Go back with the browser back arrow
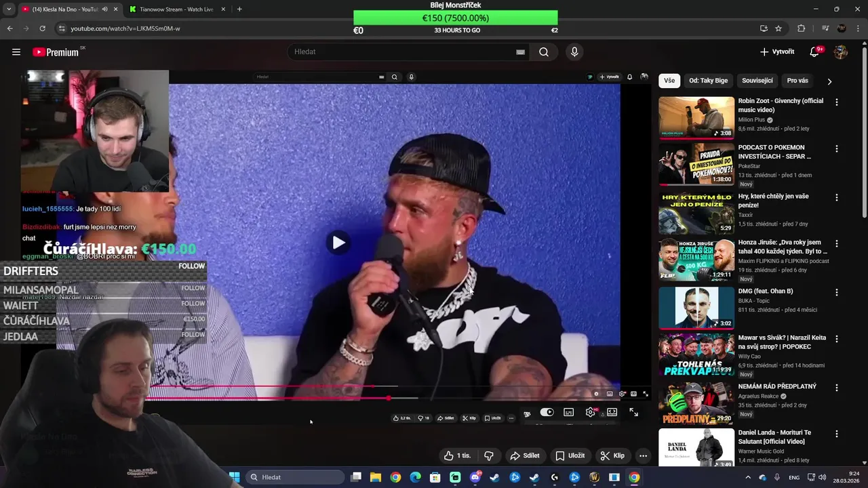 (9, 28)
